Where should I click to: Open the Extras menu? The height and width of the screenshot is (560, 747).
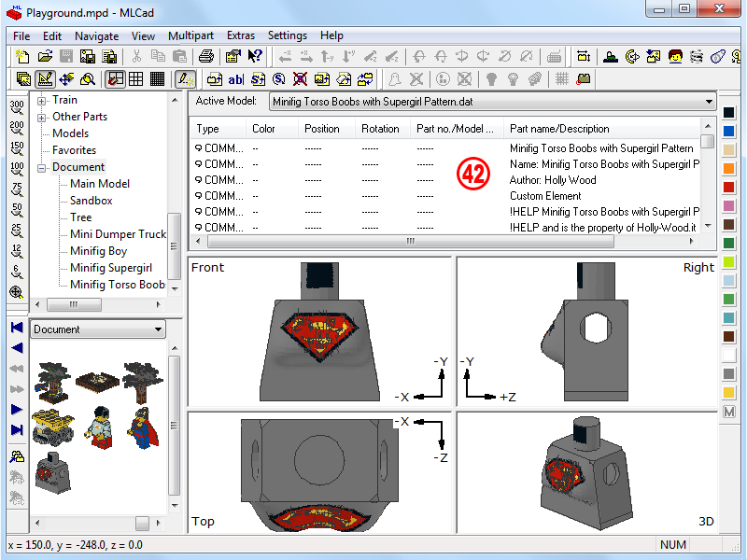pos(241,35)
